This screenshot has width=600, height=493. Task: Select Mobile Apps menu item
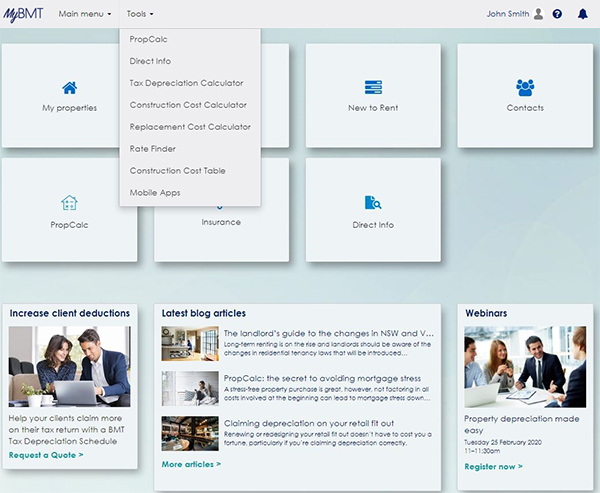pyautogui.click(x=155, y=193)
